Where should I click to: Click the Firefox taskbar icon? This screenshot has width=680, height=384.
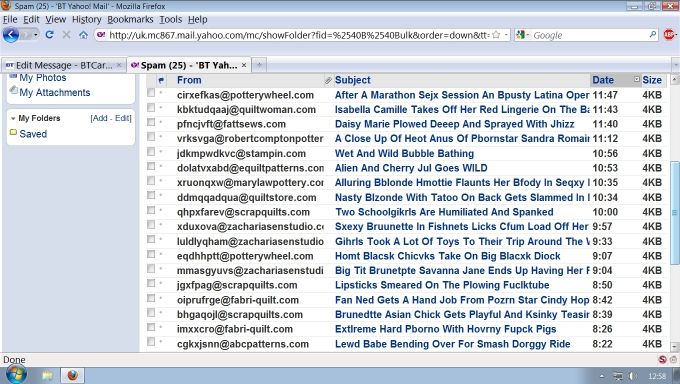[x=72, y=375]
